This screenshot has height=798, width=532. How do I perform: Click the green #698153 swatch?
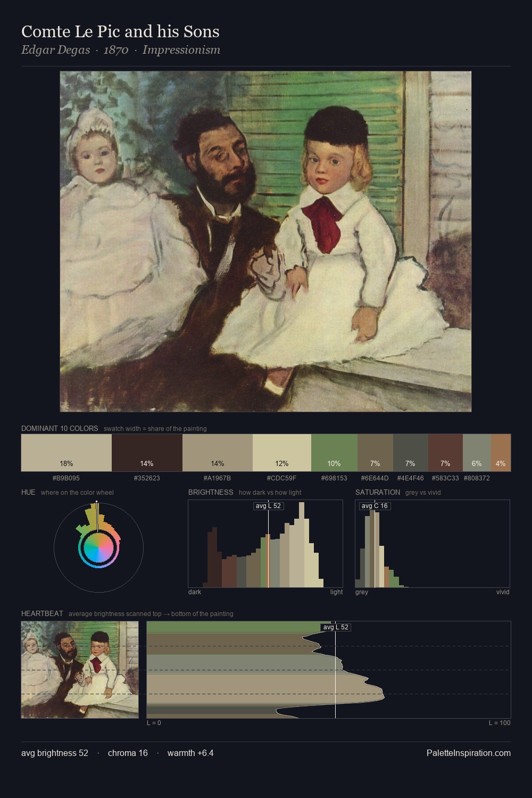[x=334, y=453]
